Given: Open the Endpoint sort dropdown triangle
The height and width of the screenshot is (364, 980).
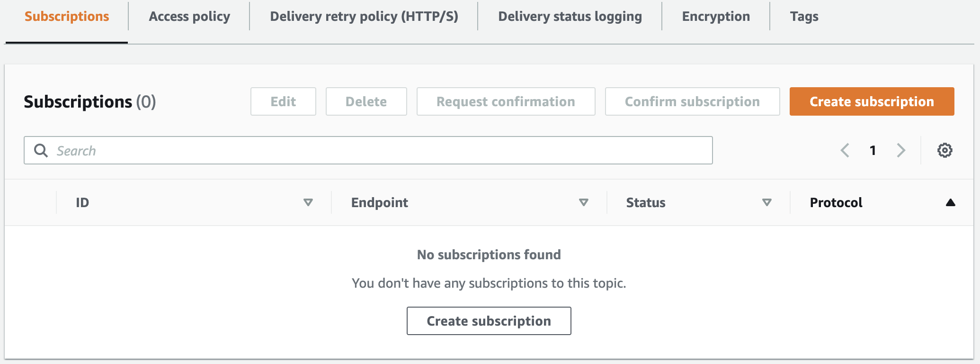Looking at the screenshot, I should pyautogui.click(x=584, y=202).
